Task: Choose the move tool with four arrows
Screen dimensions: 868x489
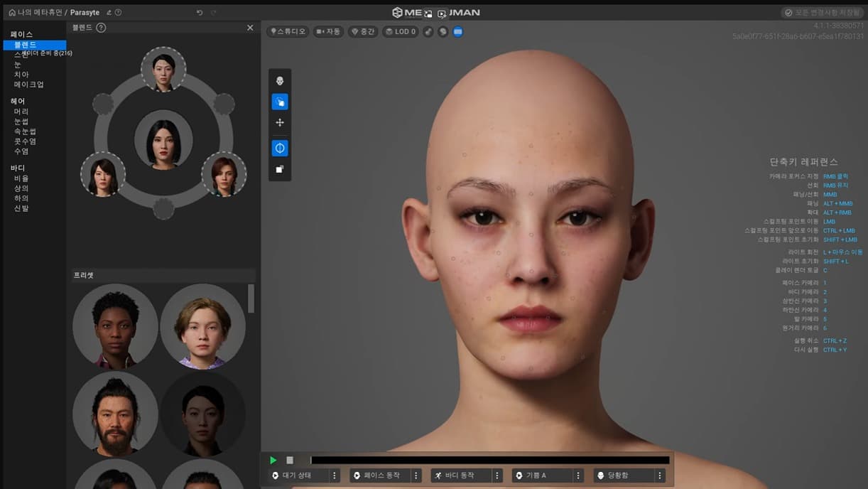Action: click(x=280, y=123)
